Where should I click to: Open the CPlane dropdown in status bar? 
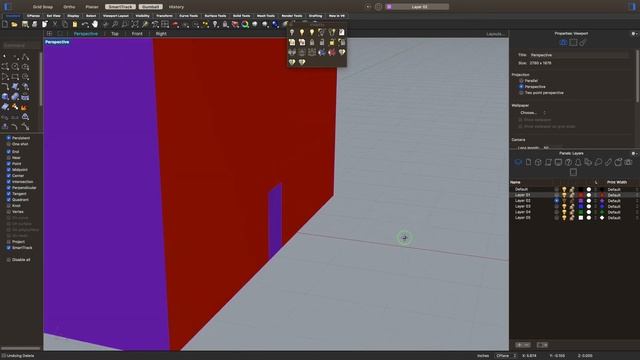tap(506, 356)
